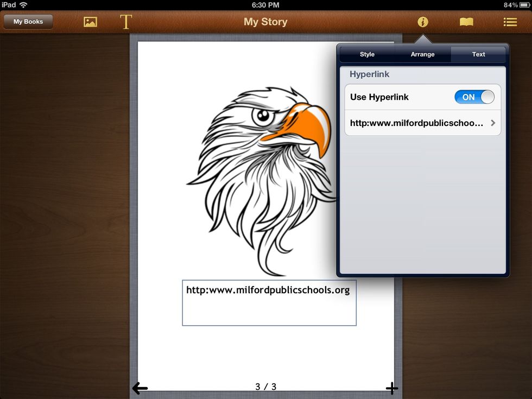Tap the Wi-Fi icon in the status bar
This screenshot has height=399, width=532.
(x=22, y=5)
